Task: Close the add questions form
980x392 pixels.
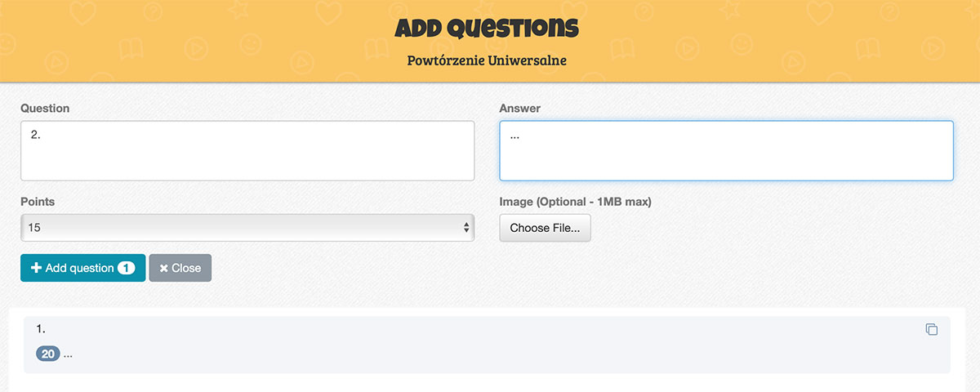Action: click(x=180, y=268)
